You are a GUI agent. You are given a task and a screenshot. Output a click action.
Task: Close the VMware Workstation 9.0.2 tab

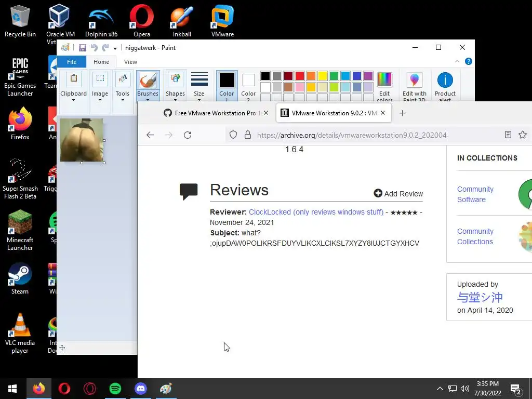click(x=383, y=113)
